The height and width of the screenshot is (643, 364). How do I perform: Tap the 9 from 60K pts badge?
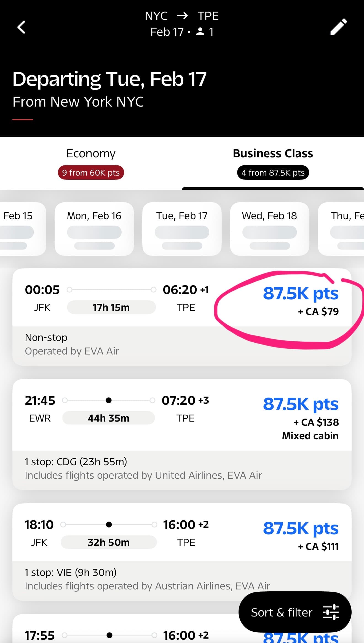tap(91, 173)
